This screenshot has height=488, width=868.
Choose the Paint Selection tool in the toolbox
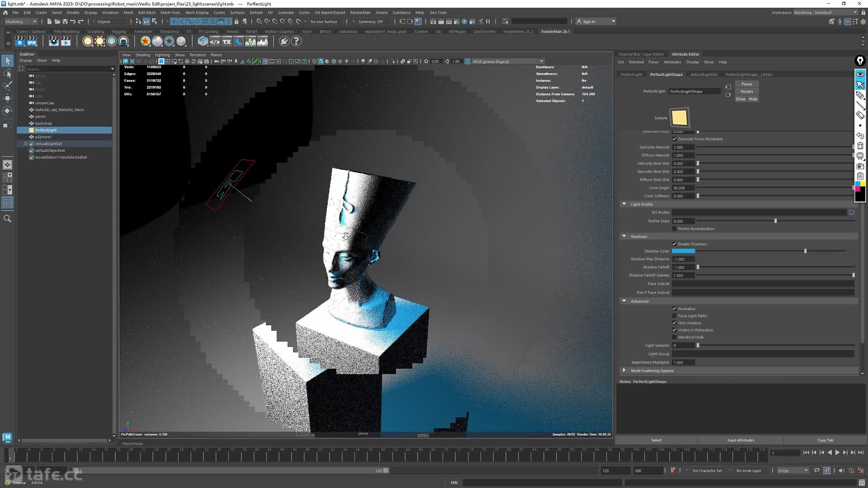8,86
